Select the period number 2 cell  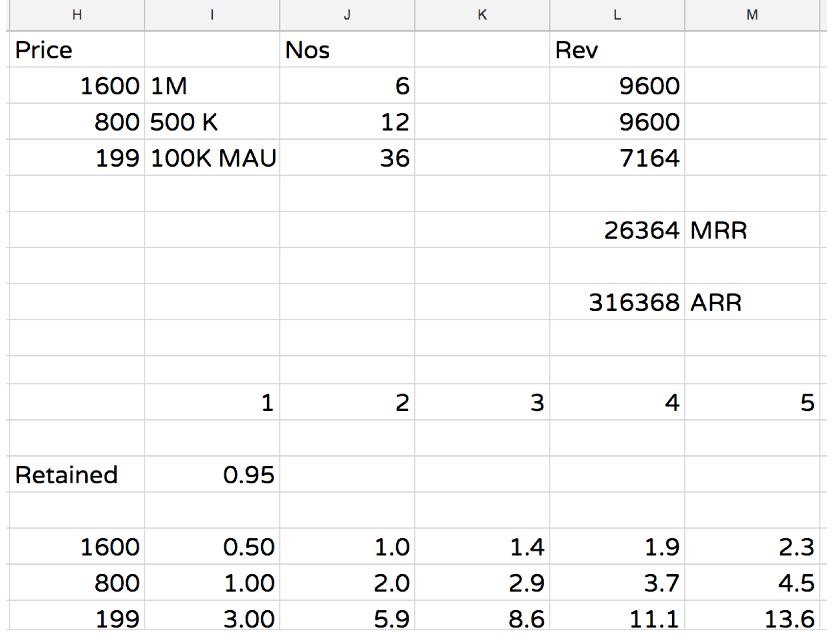(347, 402)
